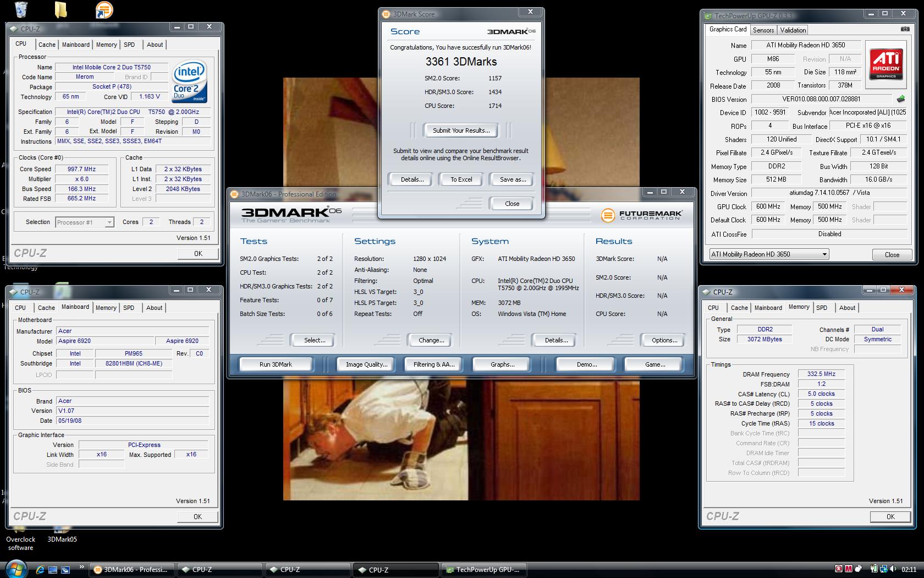This screenshot has width=924, height=578.
Task: Launch Internet Explorer from Quick Launch
Action: pyautogui.click(x=40, y=570)
